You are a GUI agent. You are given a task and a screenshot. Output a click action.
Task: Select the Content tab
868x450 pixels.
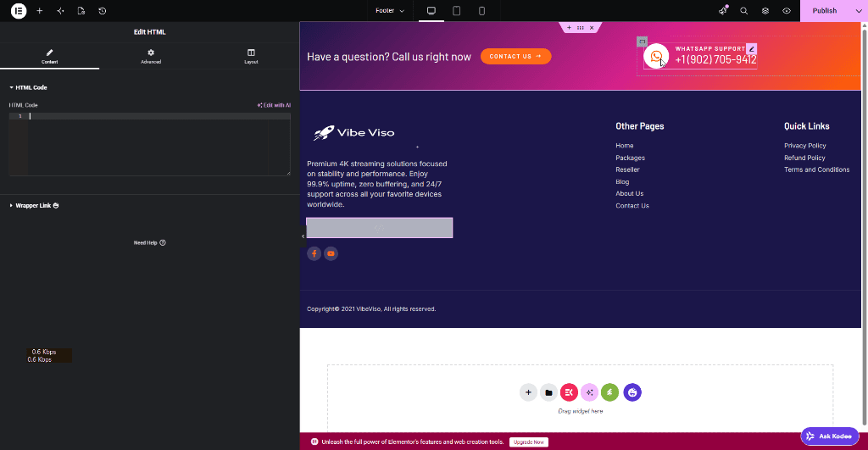50,56
